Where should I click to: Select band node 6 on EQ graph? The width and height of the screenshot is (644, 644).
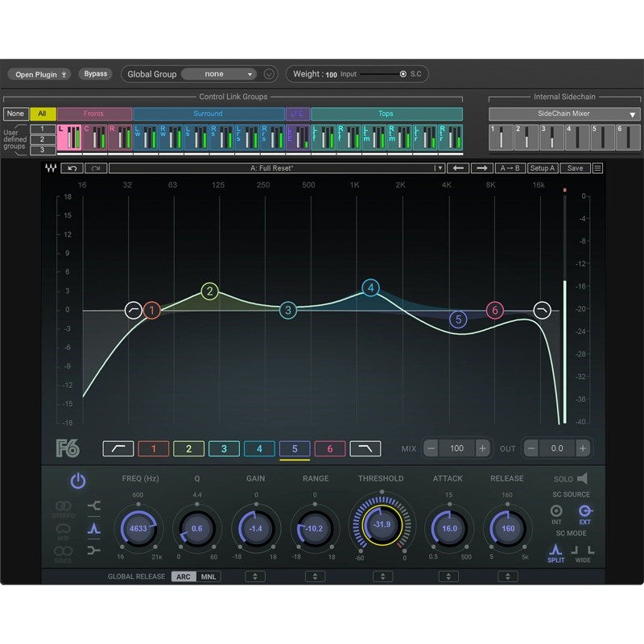click(495, 310)
